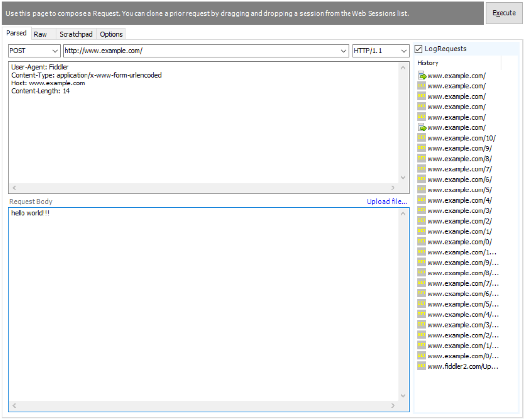This screenshot has width=525, height=420.
Task: Click the GET icon next to www.example.com/10/
Action: (421, 138)
